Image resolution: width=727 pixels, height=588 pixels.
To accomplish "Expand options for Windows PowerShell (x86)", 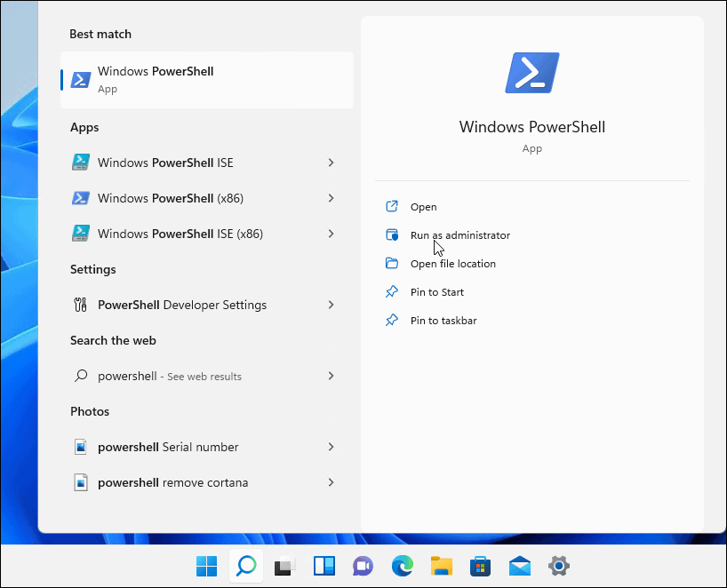I will 331,198.
